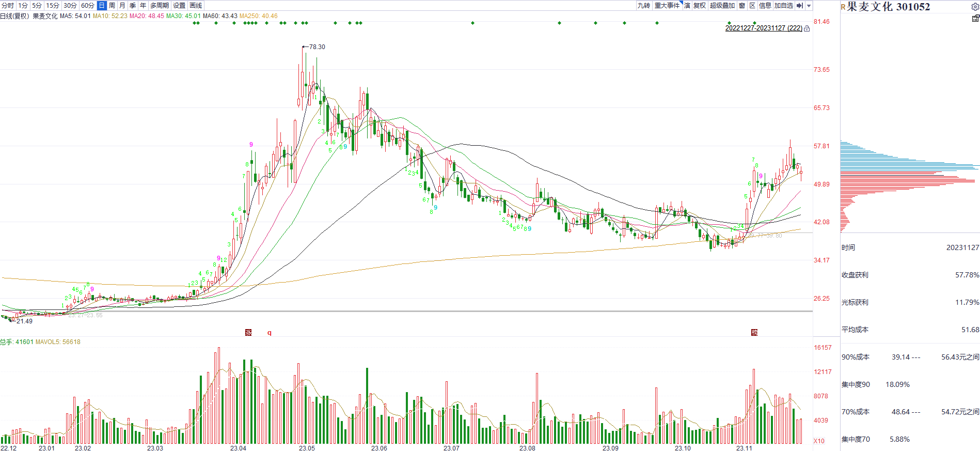Click the 70%成本 row label

pyautogui.click(x=856, y=412)
